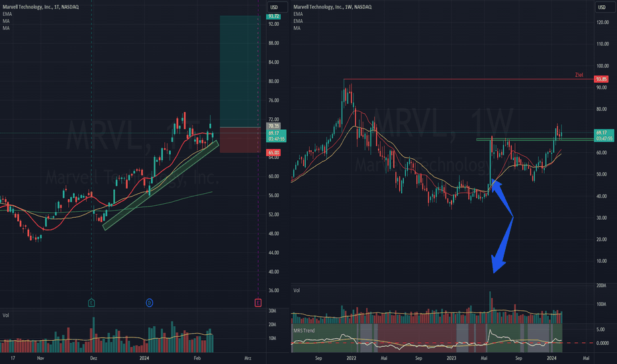Click 56.00 on daily price scale

[273, 195]
